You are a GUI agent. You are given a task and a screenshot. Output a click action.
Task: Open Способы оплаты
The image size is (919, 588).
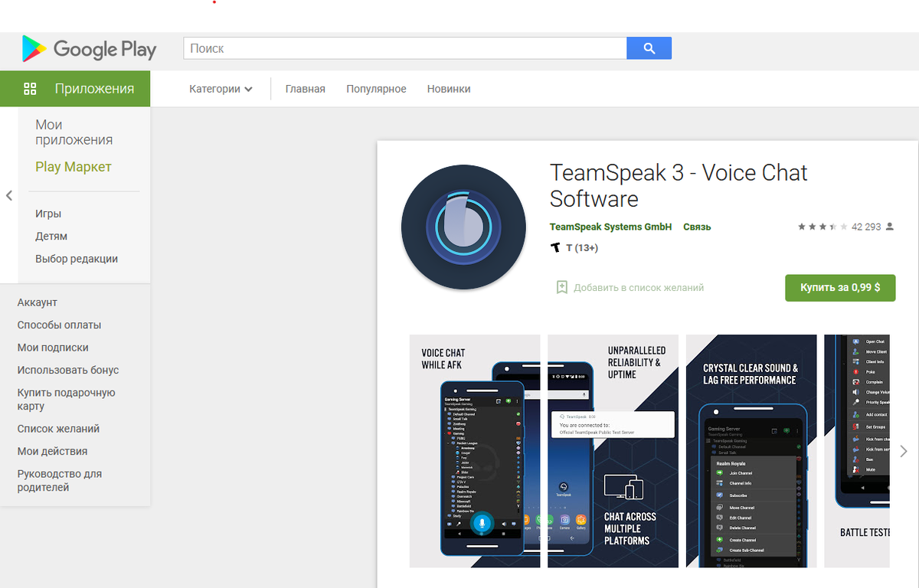(x=59, y=325)
